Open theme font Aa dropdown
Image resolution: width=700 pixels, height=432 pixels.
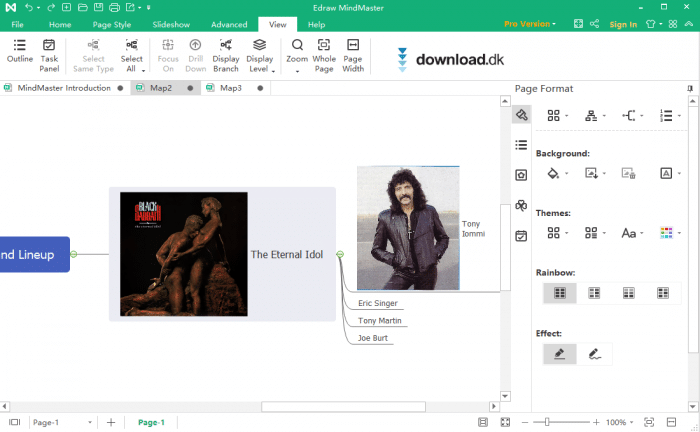[632, 233]
